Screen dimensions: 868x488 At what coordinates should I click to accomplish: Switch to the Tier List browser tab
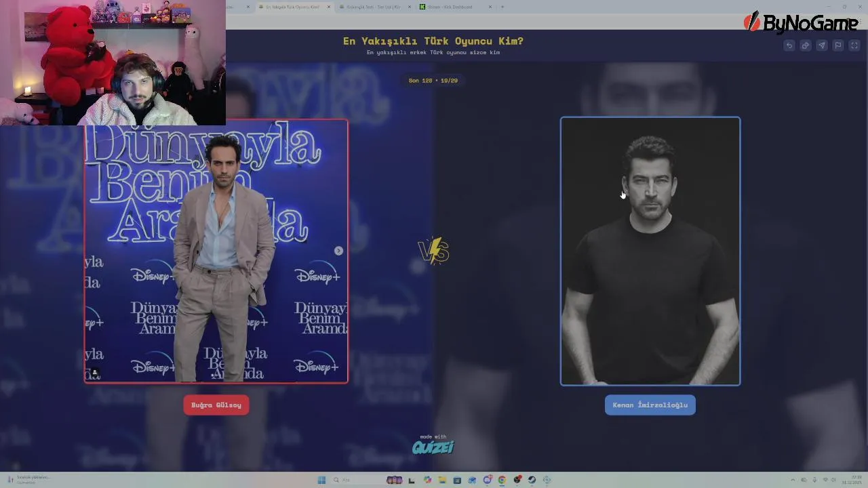(x=373, y=7)
